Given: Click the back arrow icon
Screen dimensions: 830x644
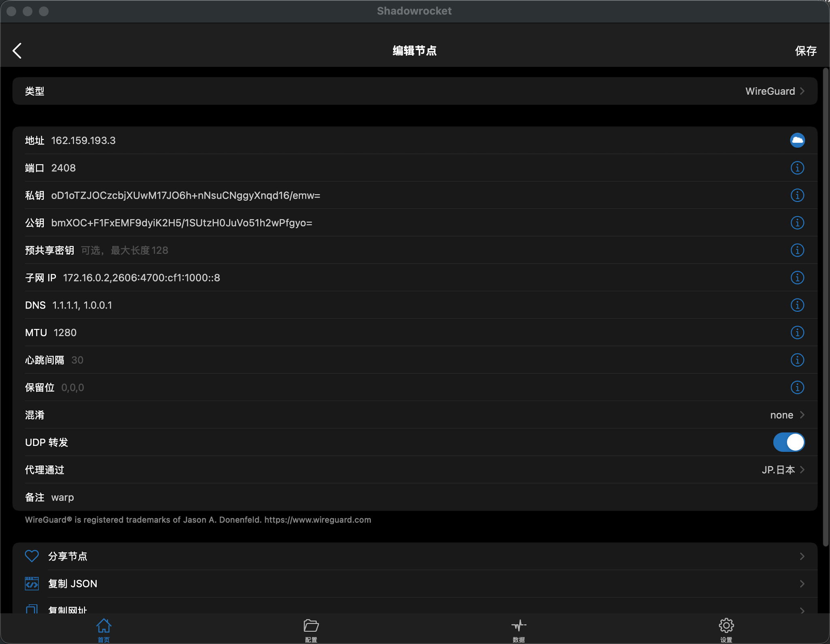Looking at the screenshot, I should [17, 51].
